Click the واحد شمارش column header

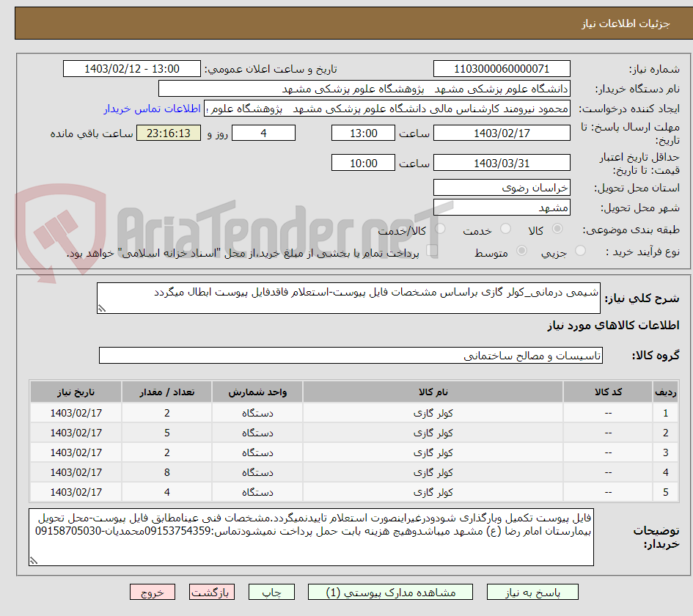tap(257, 392)
